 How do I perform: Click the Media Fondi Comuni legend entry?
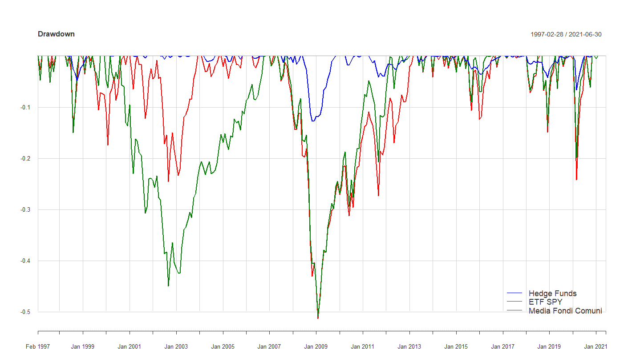point(565,311)
